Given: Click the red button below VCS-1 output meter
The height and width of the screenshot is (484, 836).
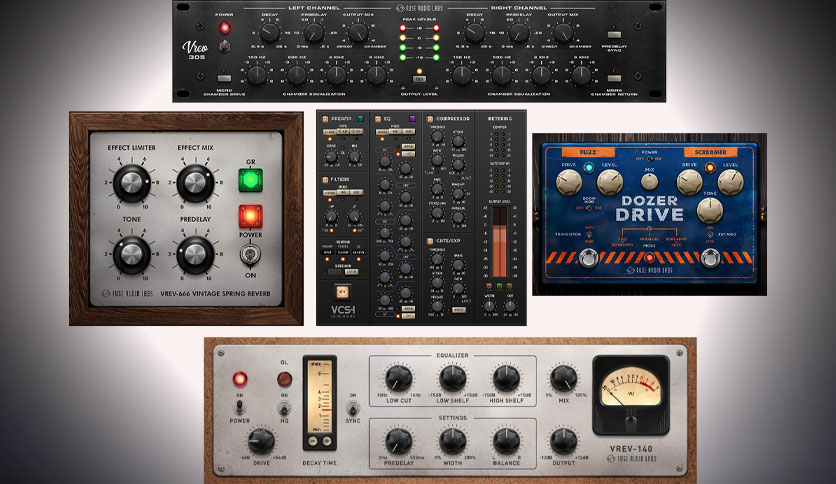Looking at the screenshot, I should 489,286.
